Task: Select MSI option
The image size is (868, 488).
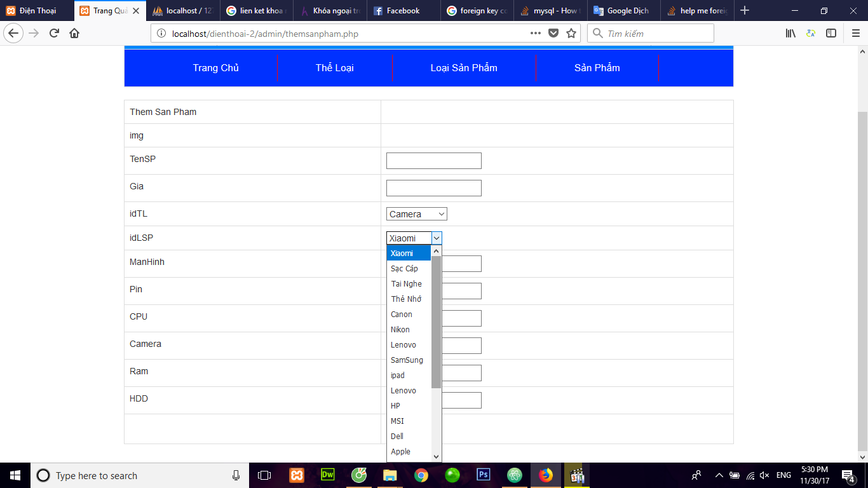Action: tap(409, 421)
